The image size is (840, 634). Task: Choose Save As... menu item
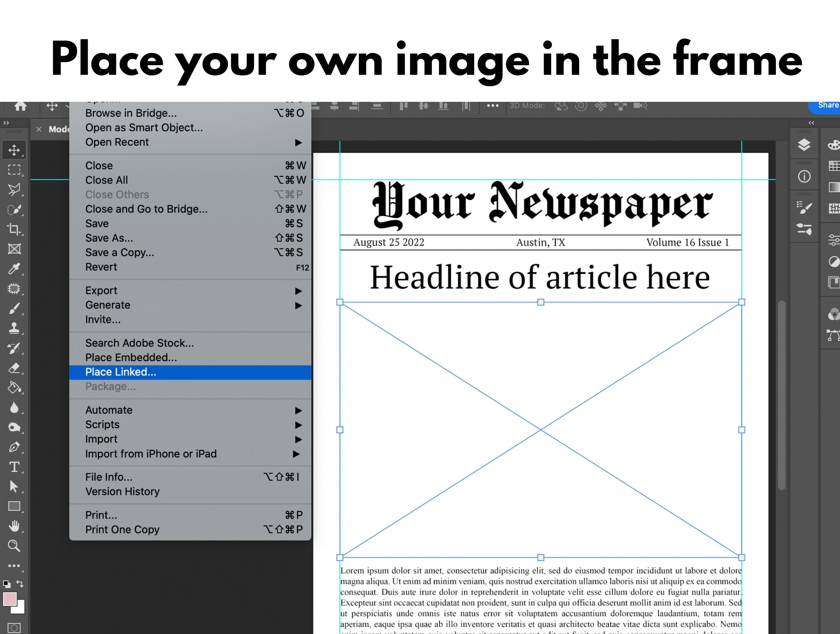coord(190,238)
